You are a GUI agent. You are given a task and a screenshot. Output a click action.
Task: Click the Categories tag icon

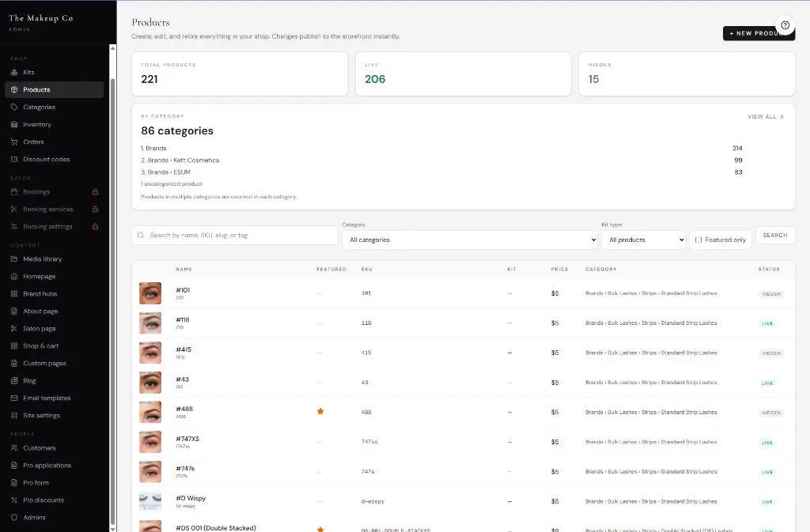[14, 108]
